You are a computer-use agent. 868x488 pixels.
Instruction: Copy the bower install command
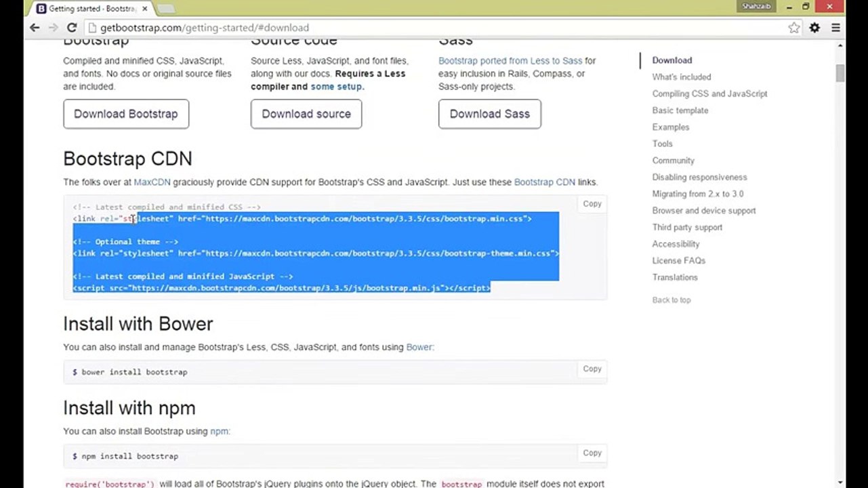[x=592, y=369]
